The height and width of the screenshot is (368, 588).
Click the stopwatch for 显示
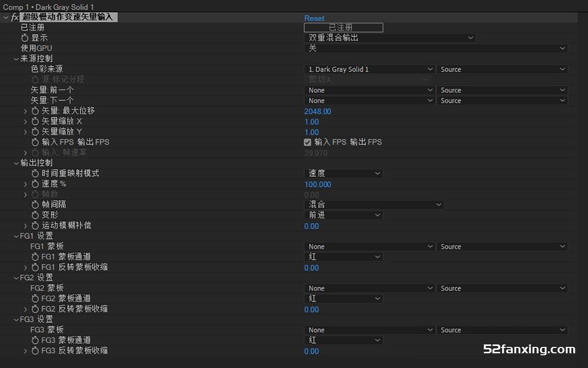click(x=24, y=38)
